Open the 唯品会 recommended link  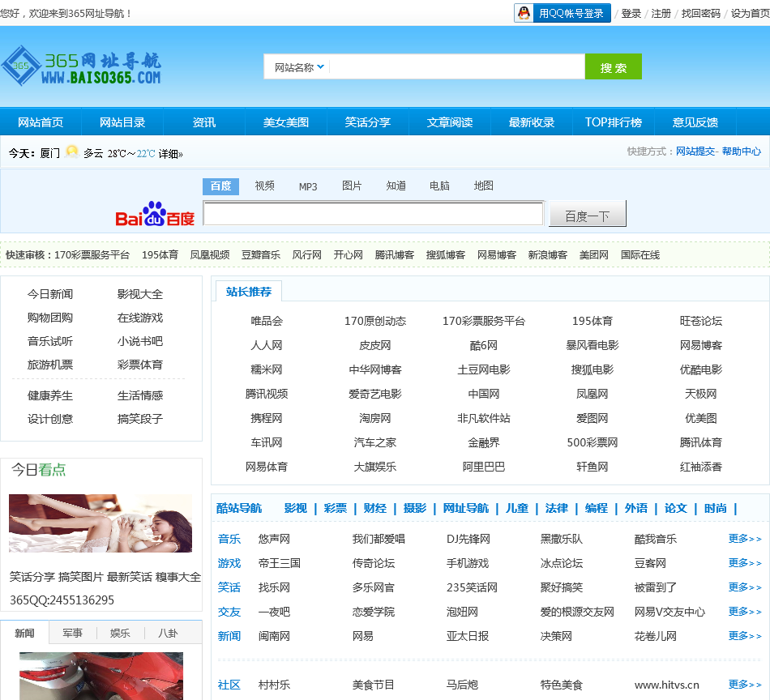[x=266, y=321]
